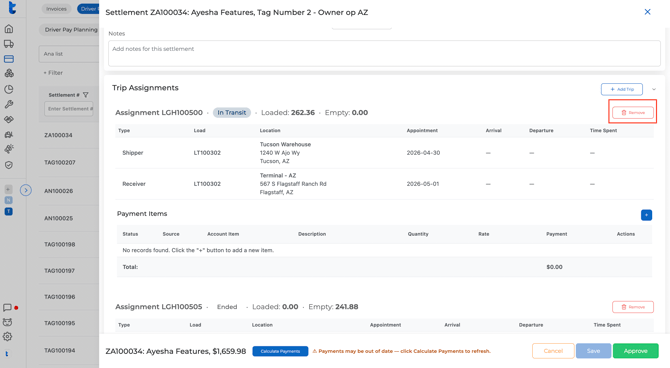670x368 pixels.
Task: Click appointment date 2026-05-01
Action: click(423, 184)
